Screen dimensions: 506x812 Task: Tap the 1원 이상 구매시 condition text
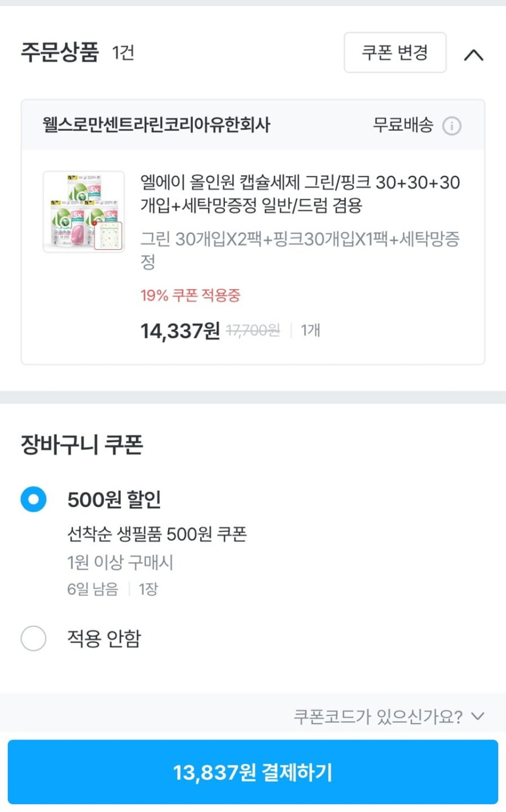pyautogui.click(x=120, y=563)
